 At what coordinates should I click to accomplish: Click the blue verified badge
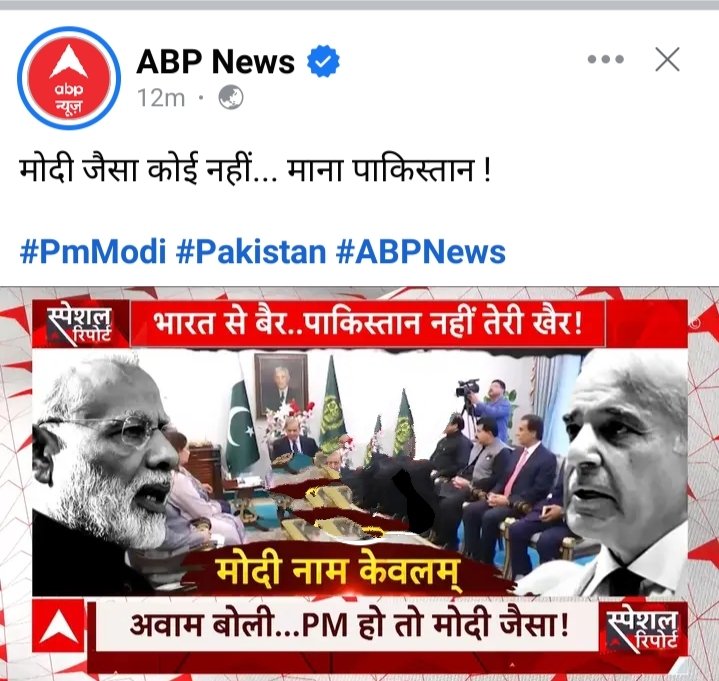[323, 61]
